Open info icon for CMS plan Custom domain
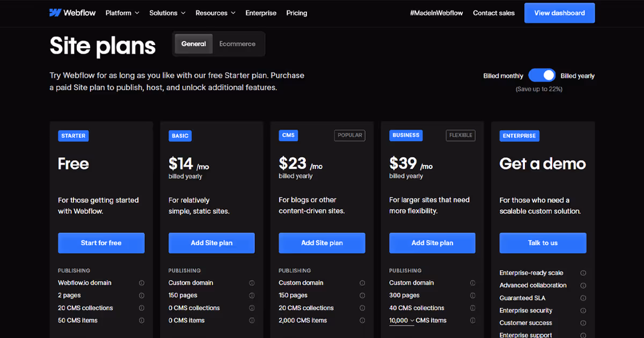 (362, 283)
